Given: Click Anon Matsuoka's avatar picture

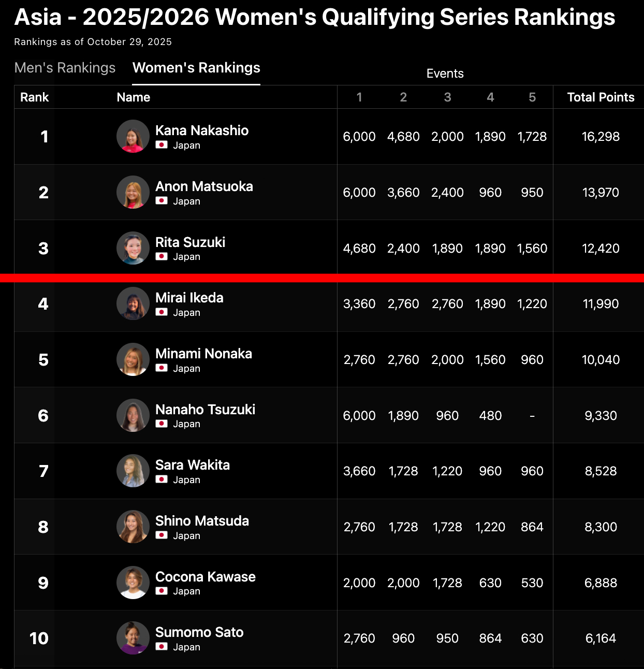Looking at the screenshot, I should coord(133,193).
